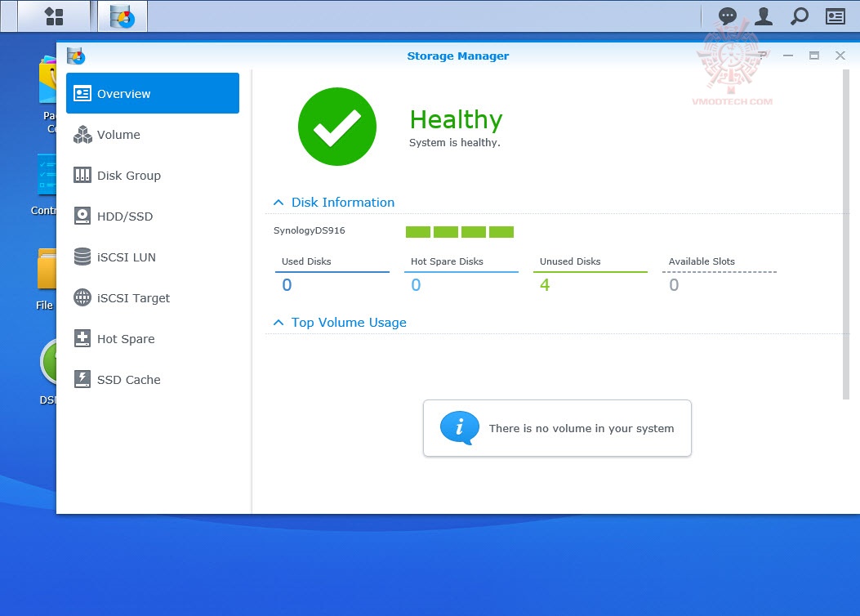Click the last green disk slot bar
860x616 pixels.
click(501, 232)
